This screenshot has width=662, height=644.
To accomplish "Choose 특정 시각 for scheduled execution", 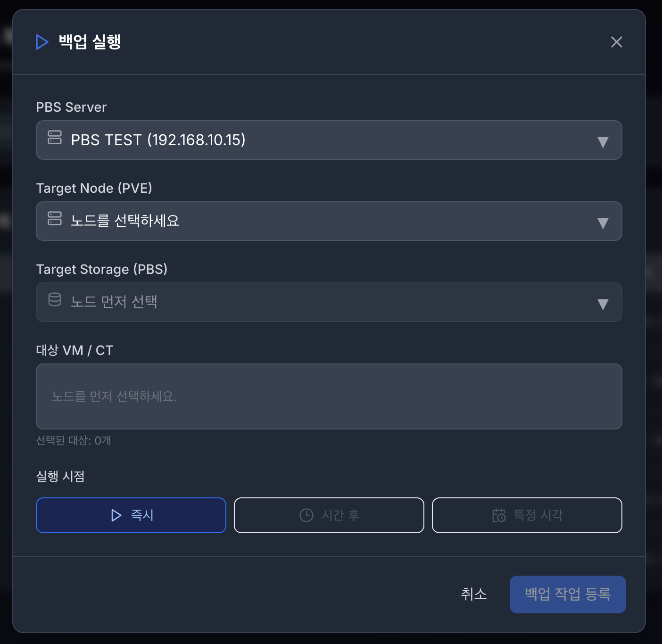I will [527, 515].
